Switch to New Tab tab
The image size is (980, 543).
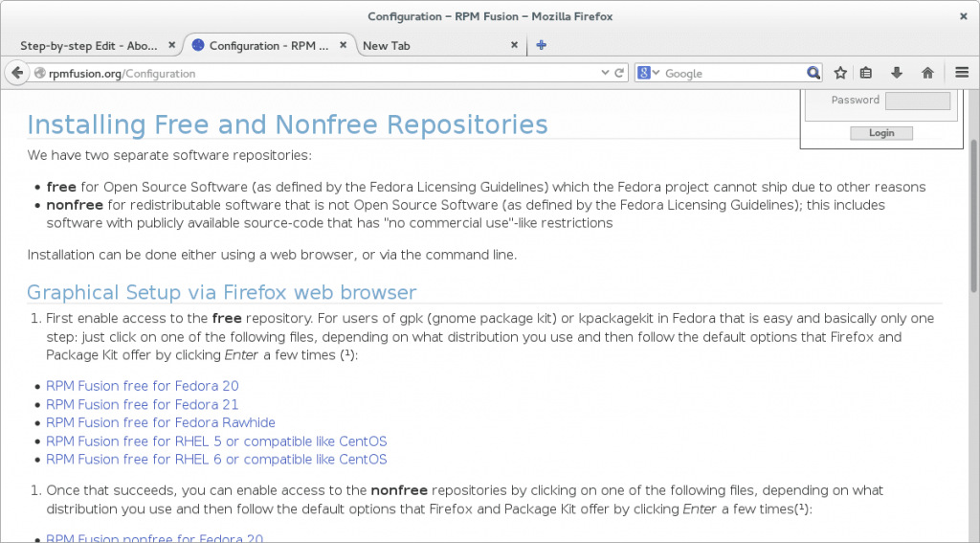pos(387,46)
